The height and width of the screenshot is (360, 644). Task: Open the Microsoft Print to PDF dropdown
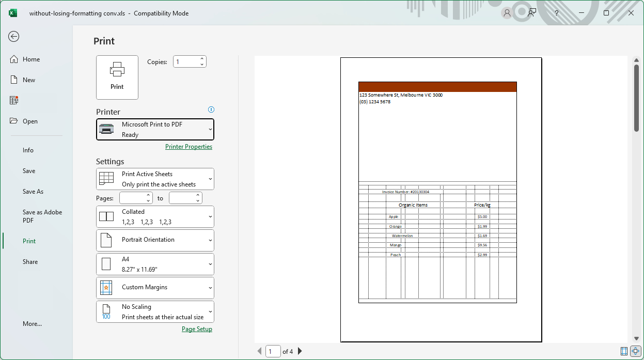pyautogui.click(x=155, y=129)
